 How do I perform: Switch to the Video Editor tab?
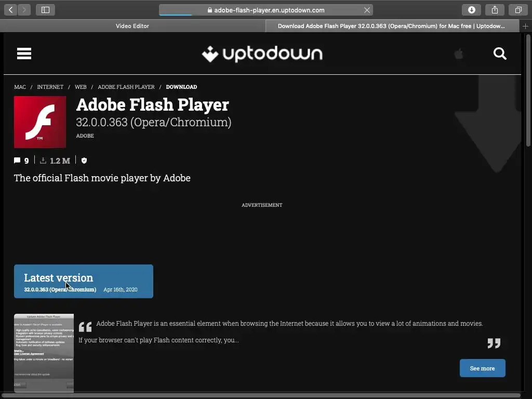pos(132,26)
